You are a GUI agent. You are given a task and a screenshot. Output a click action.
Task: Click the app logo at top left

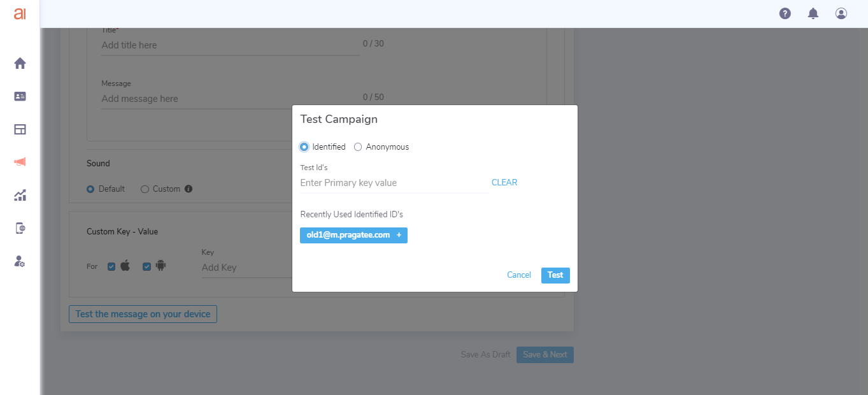pos(20,13)
